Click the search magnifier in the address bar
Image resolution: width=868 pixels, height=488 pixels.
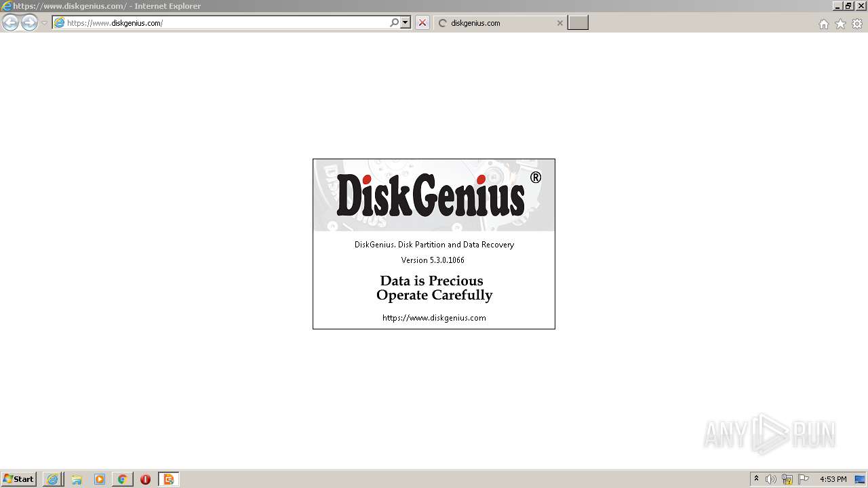point(394,23)
